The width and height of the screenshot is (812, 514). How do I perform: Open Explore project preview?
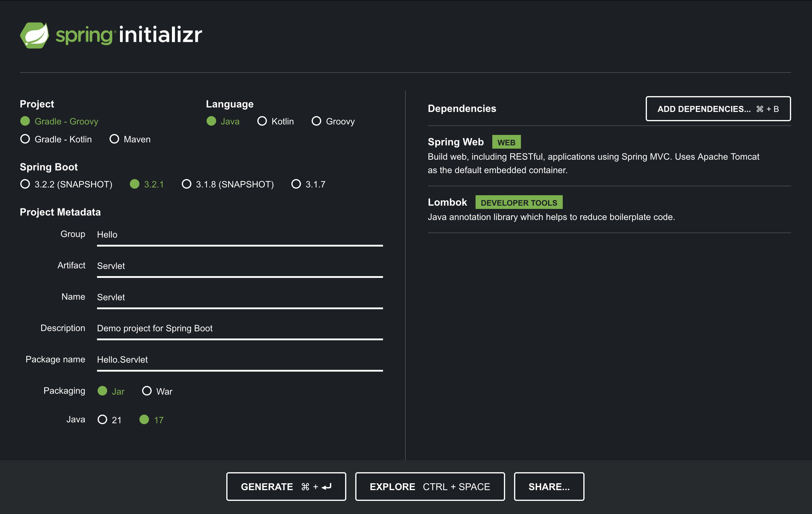tap(430, 486)
